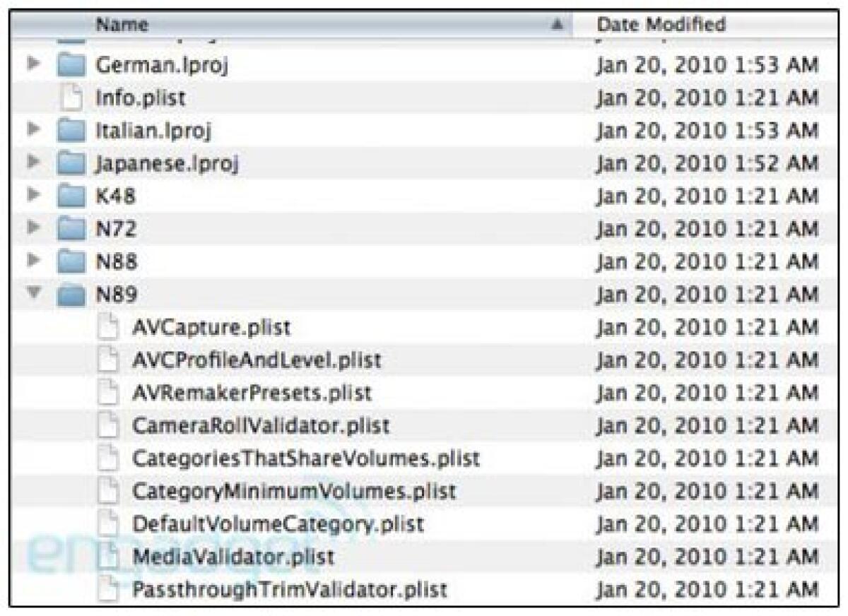Select the DefaultVolumeCategory.plist file
This screenshot has height=616, width=848.
pos(278,524)
